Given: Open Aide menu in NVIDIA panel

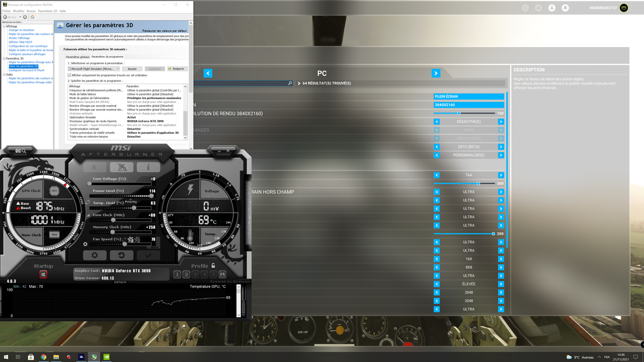Looking at the screenshot, I should click(62, 11).
